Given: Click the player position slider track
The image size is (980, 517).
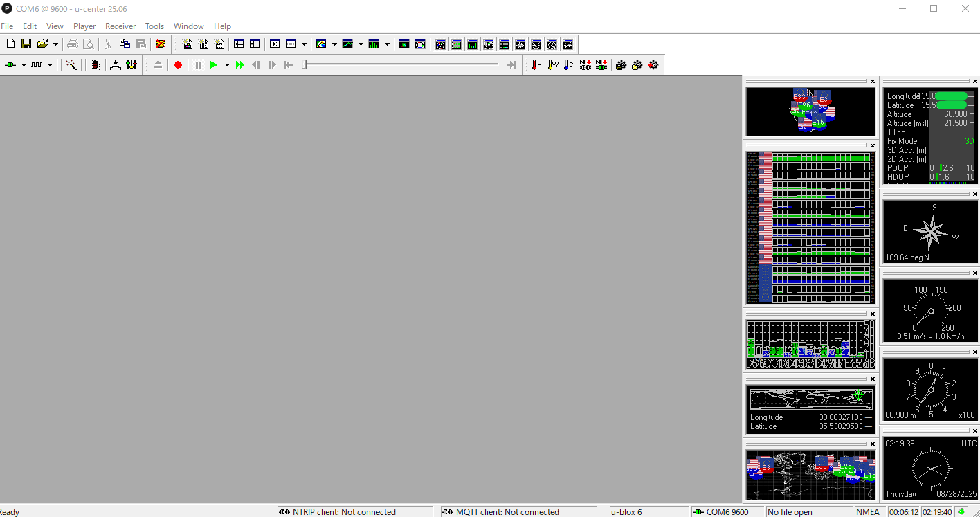Looking at the screenshot, I should (x=401, y=64).
